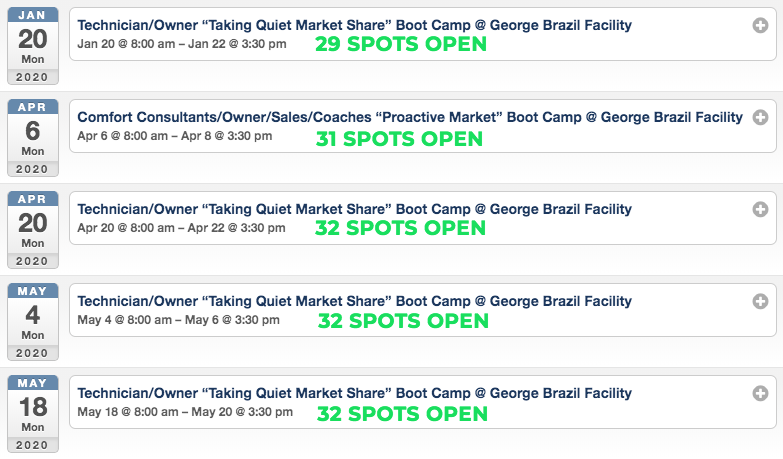The height and width of the screenshot is (459, 783).
Task: Open the May 4 Technician/Owner Boot Camp title
Action: click(x=355, y=301)
